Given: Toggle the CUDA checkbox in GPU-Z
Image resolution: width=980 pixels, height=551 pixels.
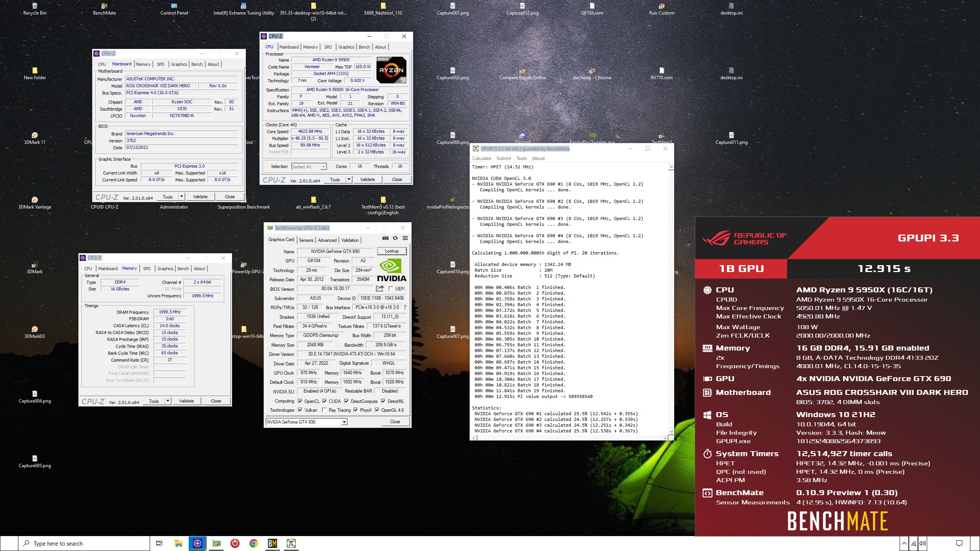Looking at the screenshot, I should tap(325, 401).
